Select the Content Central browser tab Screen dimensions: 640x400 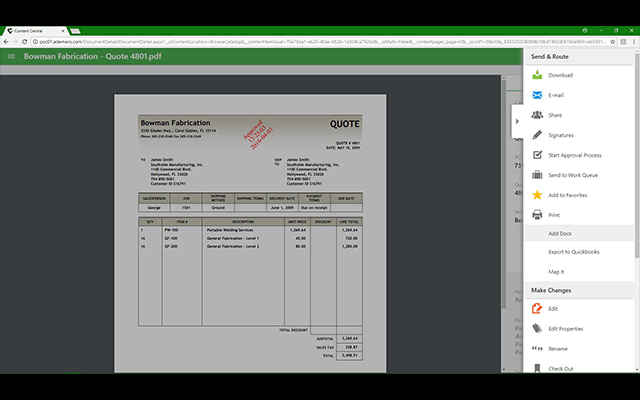33,31
